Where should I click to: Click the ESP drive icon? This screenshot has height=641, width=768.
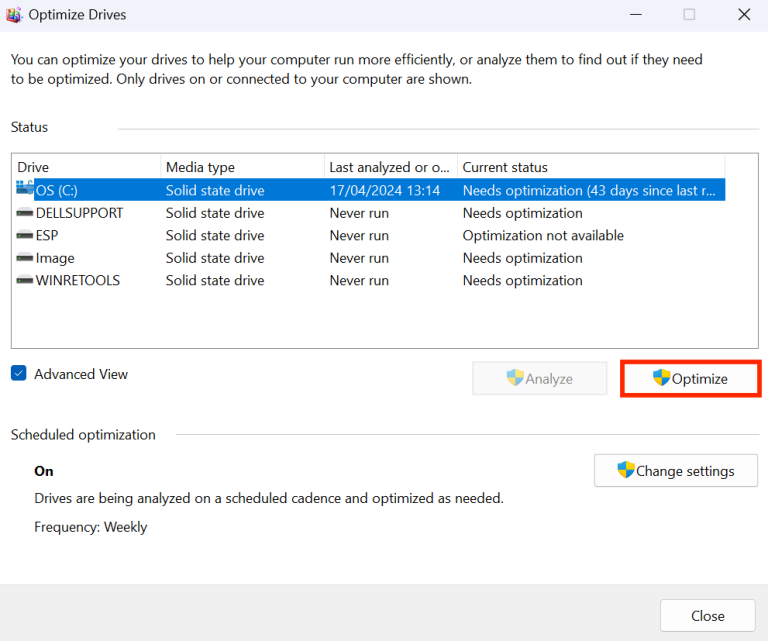pos(24,236)
